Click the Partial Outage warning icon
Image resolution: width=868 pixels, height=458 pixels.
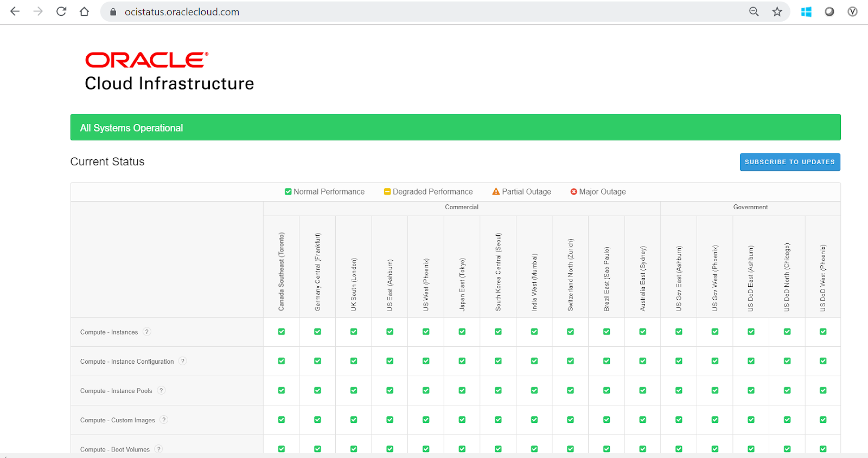click(x=496, y=191)
